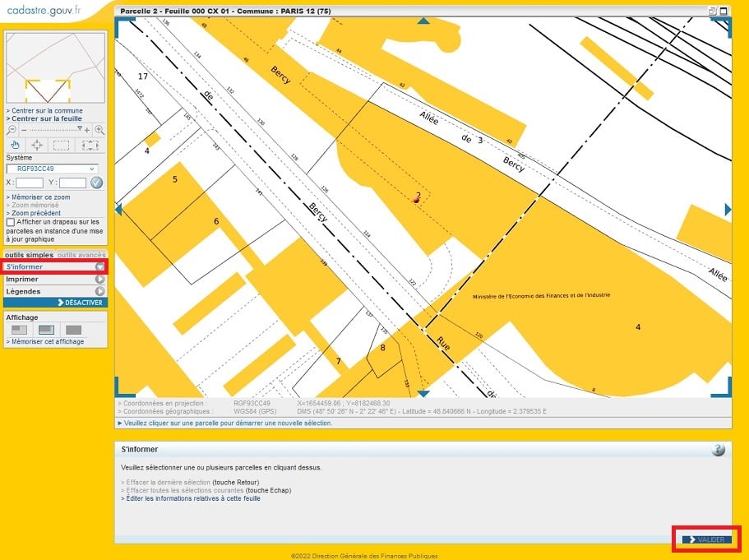The width and height of the screenshot is (749, 560).
Task: Click Éditer les informations relatives à cette feuille
Action: pyautogui.click(x=193, y=498)
